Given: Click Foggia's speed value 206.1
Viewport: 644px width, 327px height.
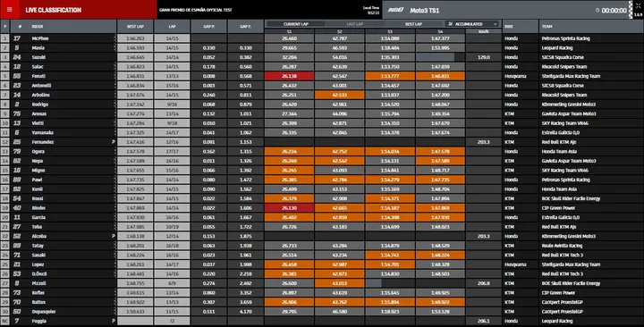Looking at the screenshot, I should [484, 322].
